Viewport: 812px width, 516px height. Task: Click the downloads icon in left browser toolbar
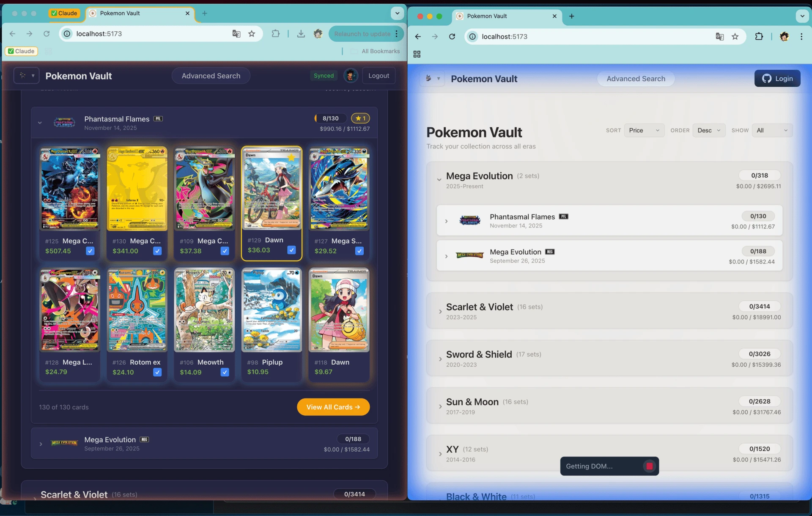(301, 34)
